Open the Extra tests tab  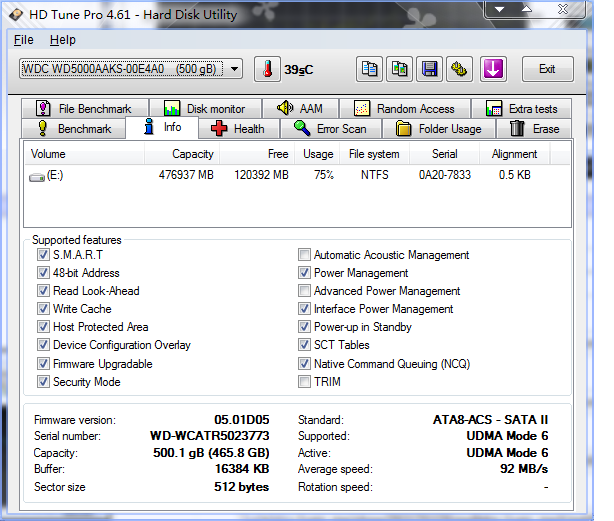pos(522,108)
